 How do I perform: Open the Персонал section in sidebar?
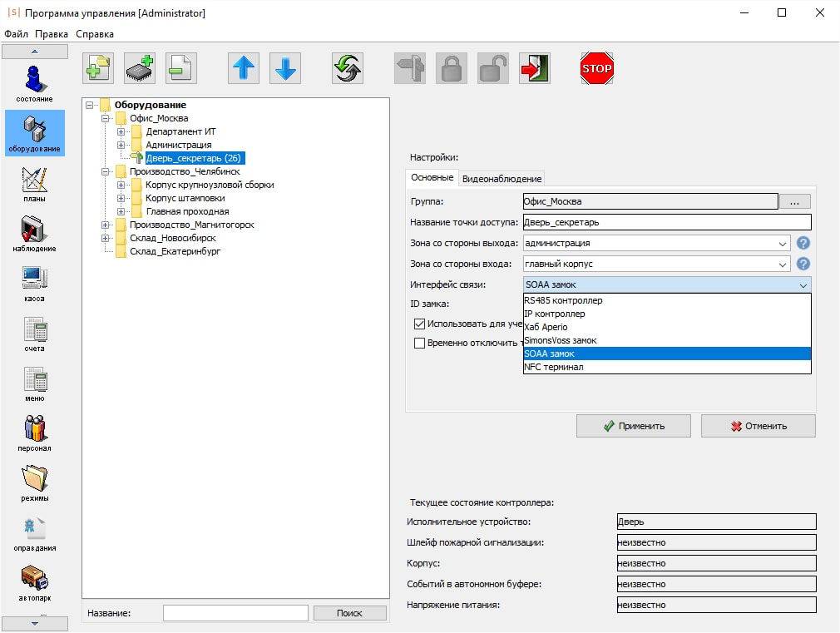click(35, 433)
